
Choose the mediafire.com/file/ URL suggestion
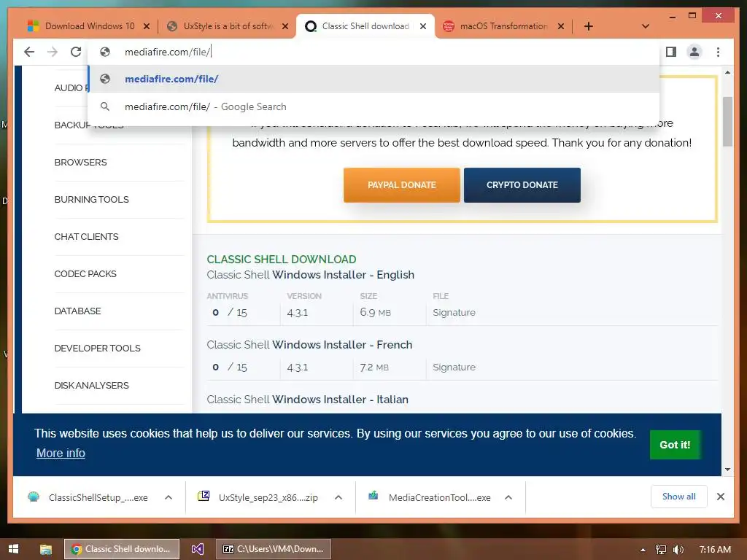click(373, 79)
